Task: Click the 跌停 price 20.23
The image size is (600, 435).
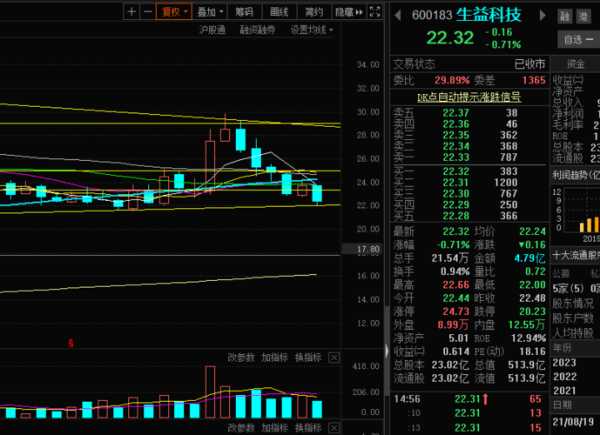Action: tap(532, 311)
